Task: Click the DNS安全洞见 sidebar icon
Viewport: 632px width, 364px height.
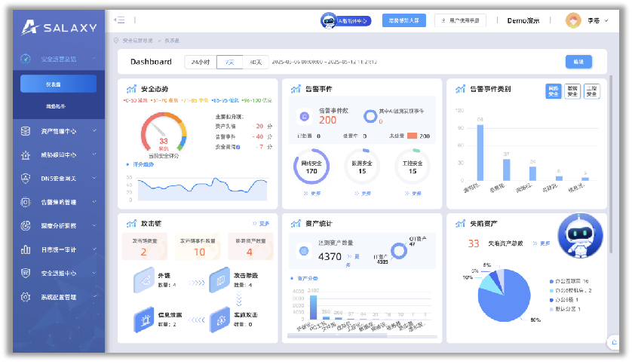Action: pyautogui.click(x=26, y=178)
